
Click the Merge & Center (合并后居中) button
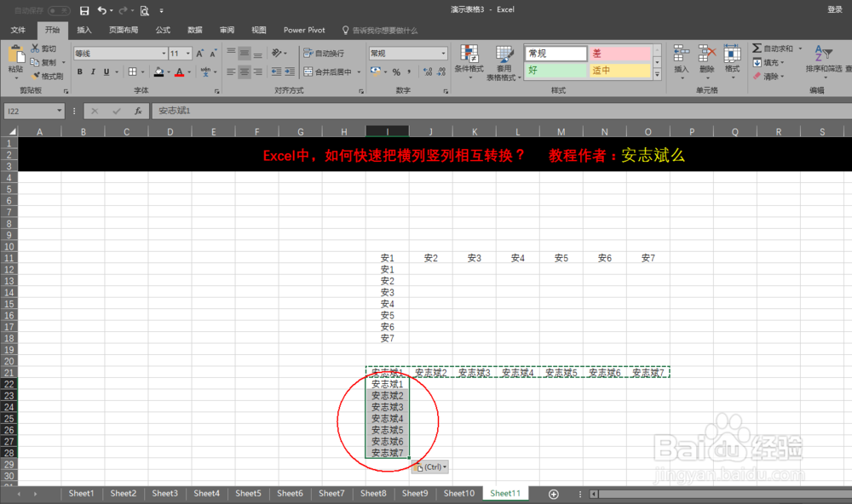pyautogui.click(x=328, y=72)
